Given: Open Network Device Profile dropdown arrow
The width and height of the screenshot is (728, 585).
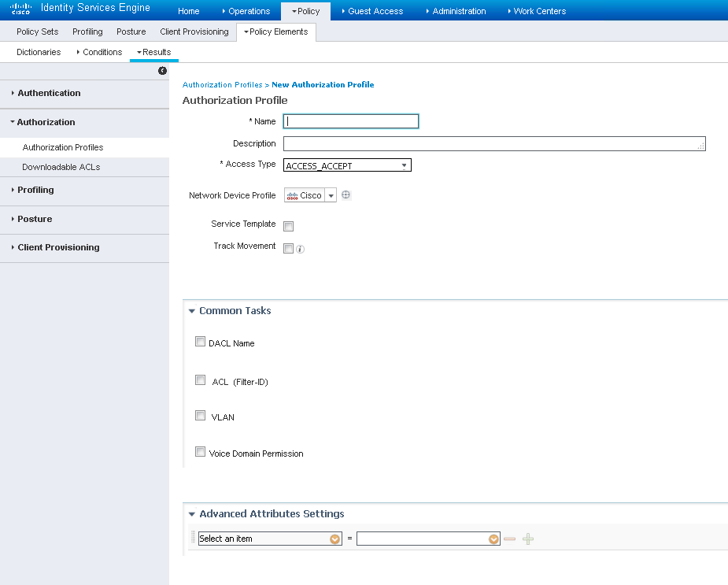Looking at the screenshot, I should click(x=331, y=195).
